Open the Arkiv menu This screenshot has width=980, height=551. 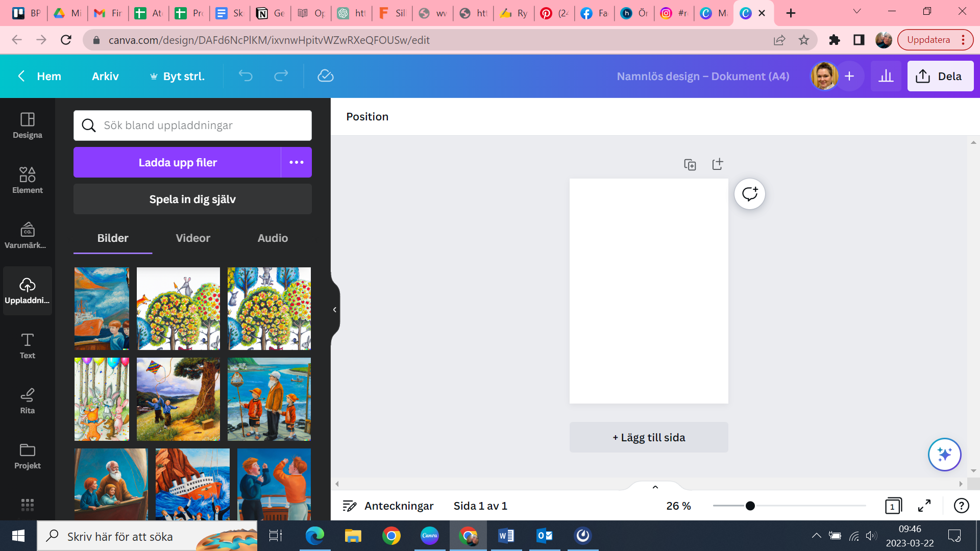point(105,76)
